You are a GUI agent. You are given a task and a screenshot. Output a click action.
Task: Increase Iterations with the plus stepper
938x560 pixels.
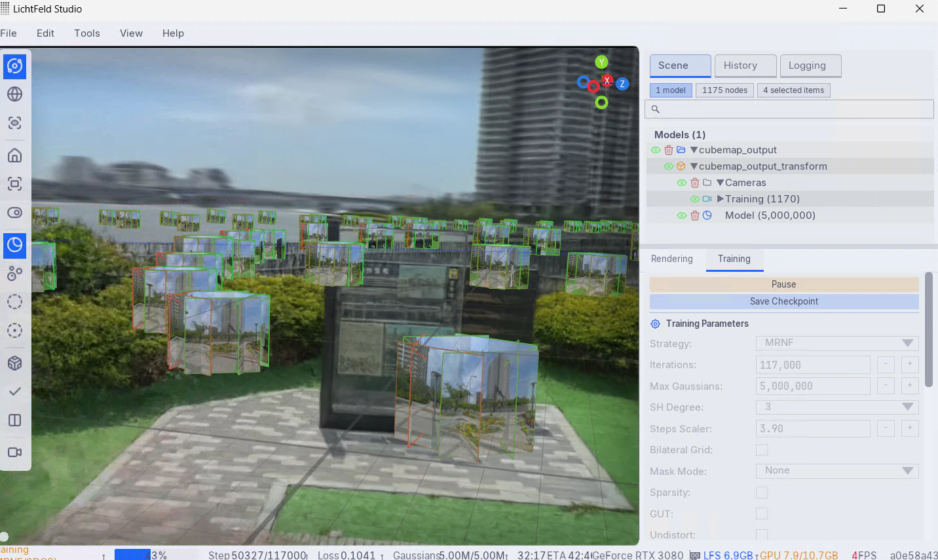[x=910, y=364]
